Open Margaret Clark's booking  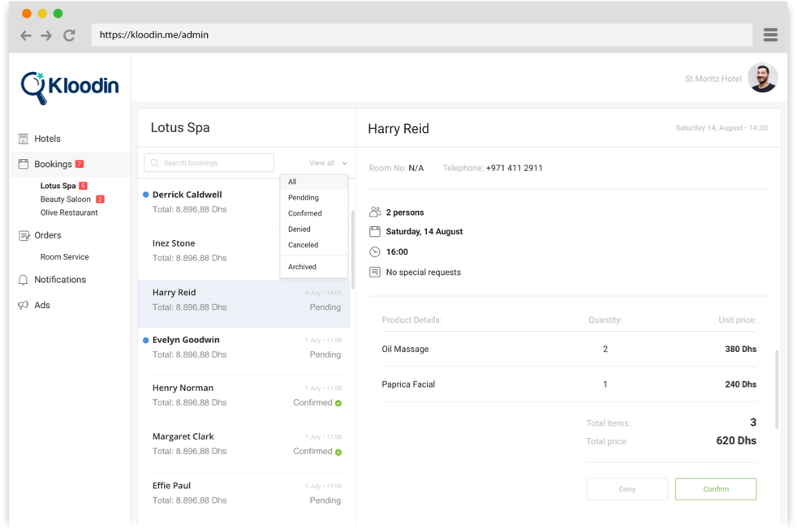(x=244, y=448)
